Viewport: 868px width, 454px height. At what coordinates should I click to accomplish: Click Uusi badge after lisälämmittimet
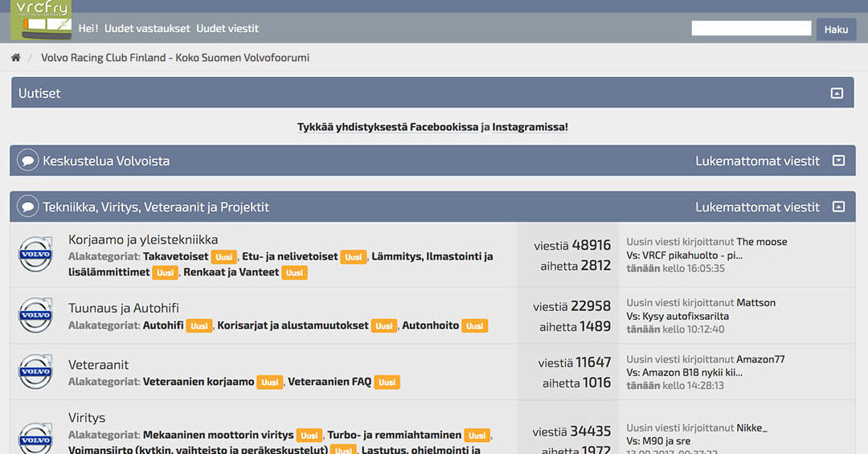[165, 272]
